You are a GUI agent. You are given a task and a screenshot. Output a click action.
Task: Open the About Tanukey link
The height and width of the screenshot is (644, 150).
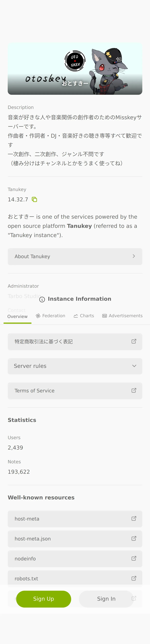(x=75, y=256)
